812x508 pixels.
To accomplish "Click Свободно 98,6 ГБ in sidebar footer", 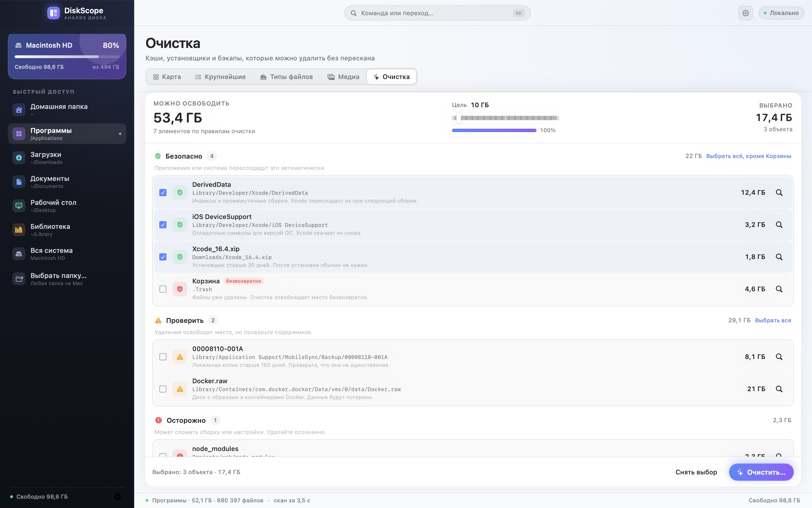I will tap(42, 497).
